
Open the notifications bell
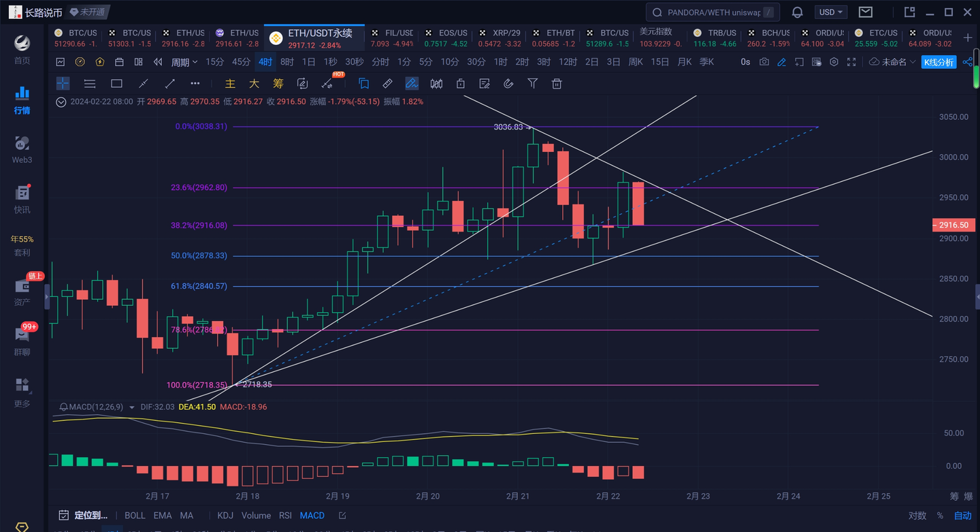pos(797,12)
